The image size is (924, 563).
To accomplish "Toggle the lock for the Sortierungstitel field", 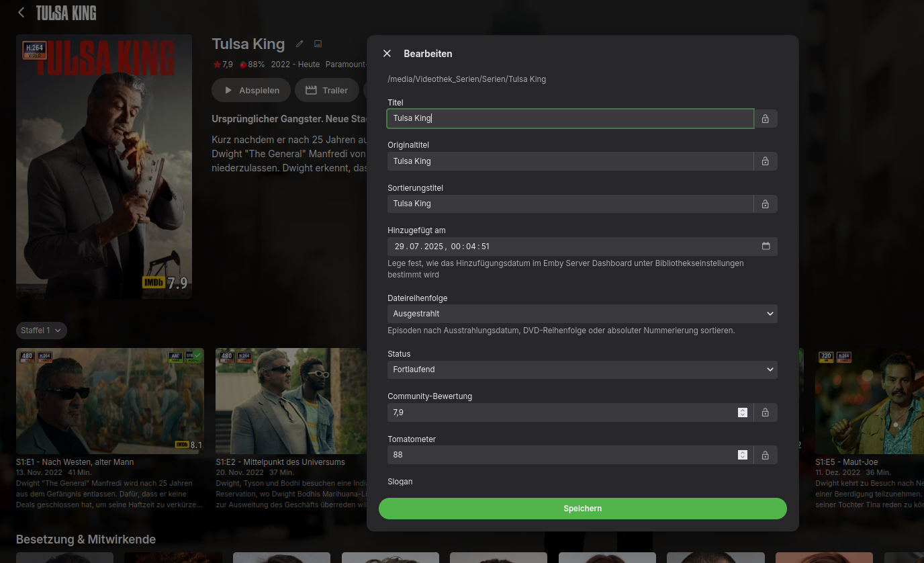I will pos(766,204).
